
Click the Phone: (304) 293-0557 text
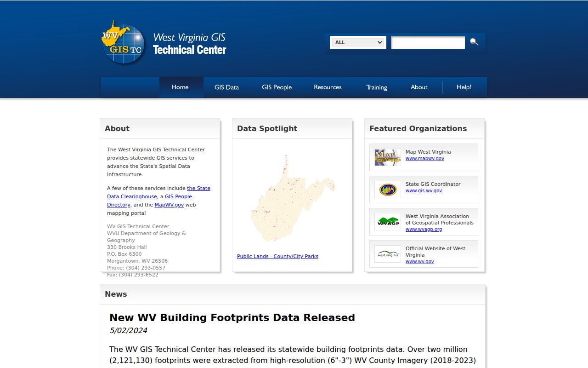136,268
